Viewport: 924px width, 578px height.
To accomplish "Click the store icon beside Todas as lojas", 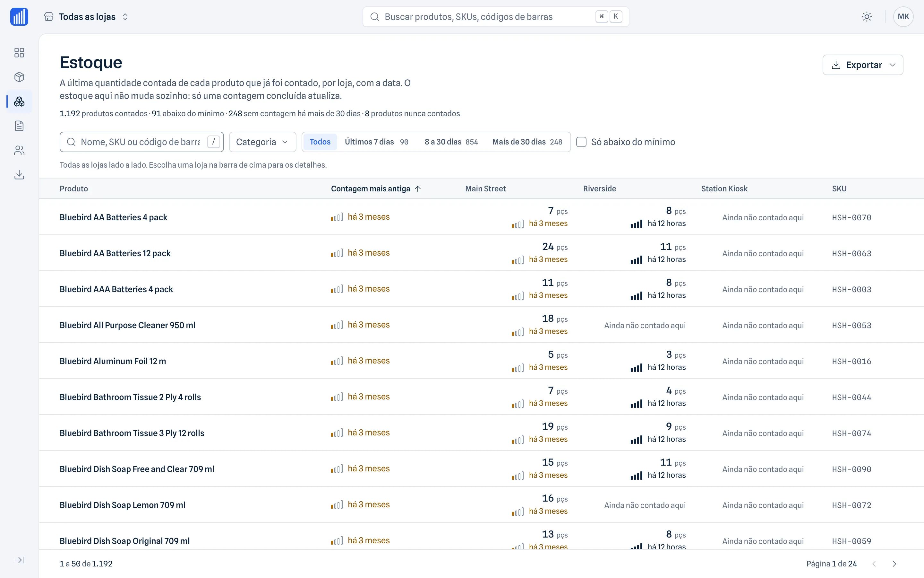I will click(x=48, y=17).
